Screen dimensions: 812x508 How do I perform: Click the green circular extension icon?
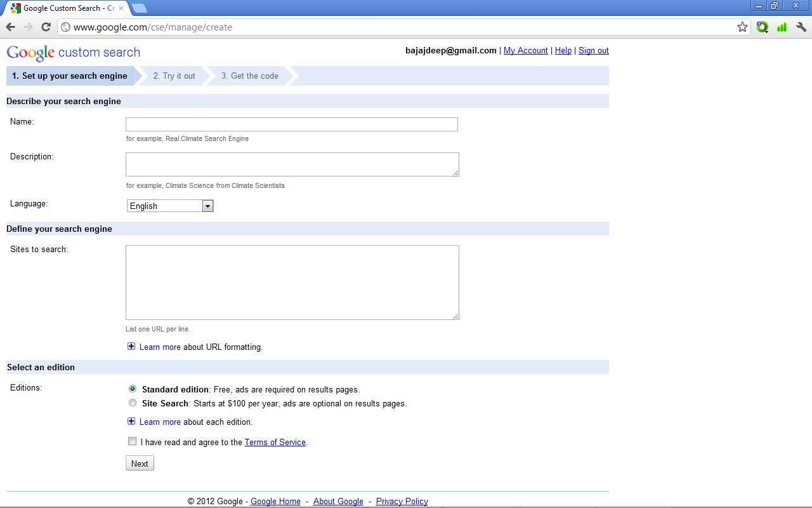tap(763, 27)
